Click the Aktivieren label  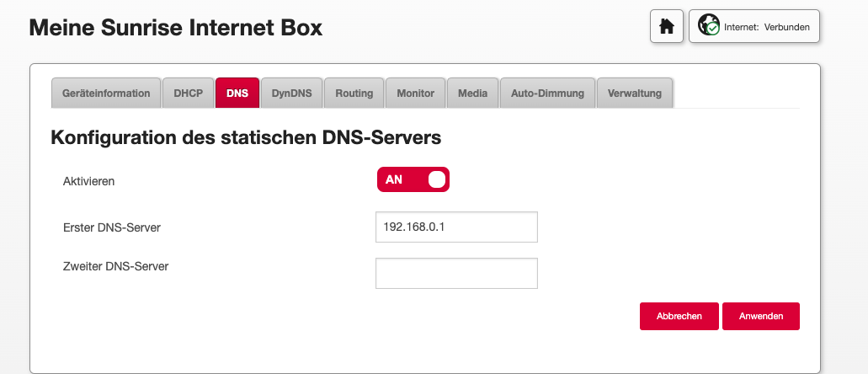(x=89, y=180)
